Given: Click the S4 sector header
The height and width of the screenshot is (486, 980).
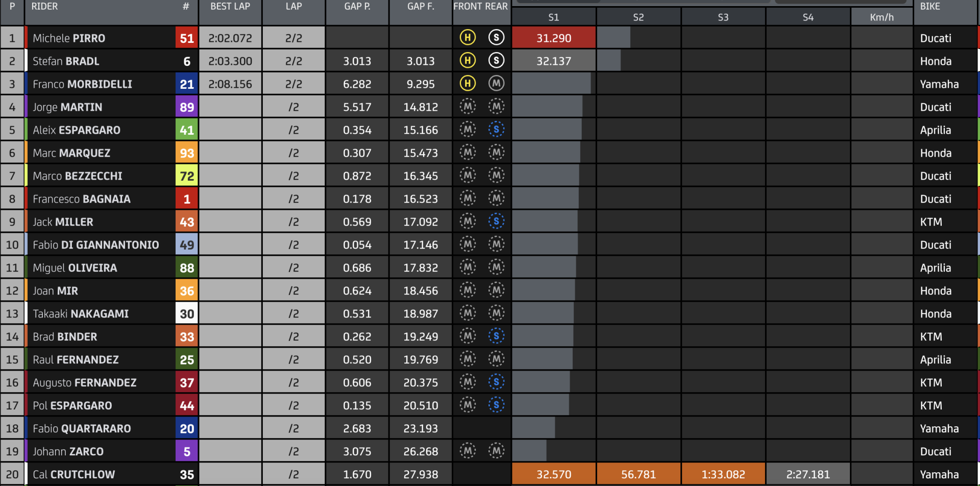Looking at the screenshot, I should (808, 17).
